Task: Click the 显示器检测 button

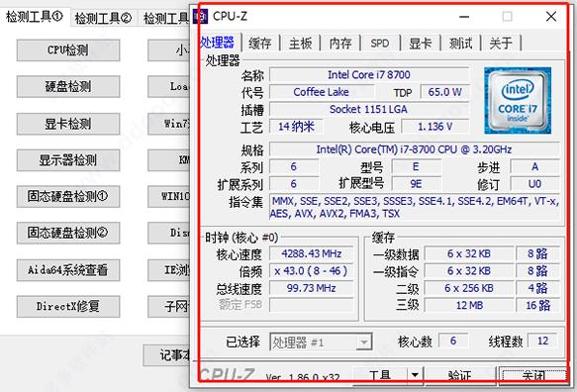Action: pyautogui.click(x=68, y=159)
